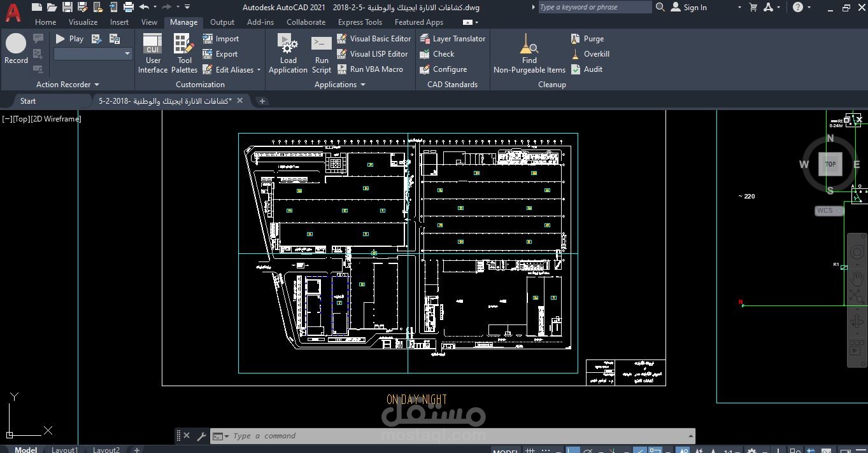Switch to the Insert ribbon tab
This screenshot has height=453, width=868.
[x=119, y=22]
